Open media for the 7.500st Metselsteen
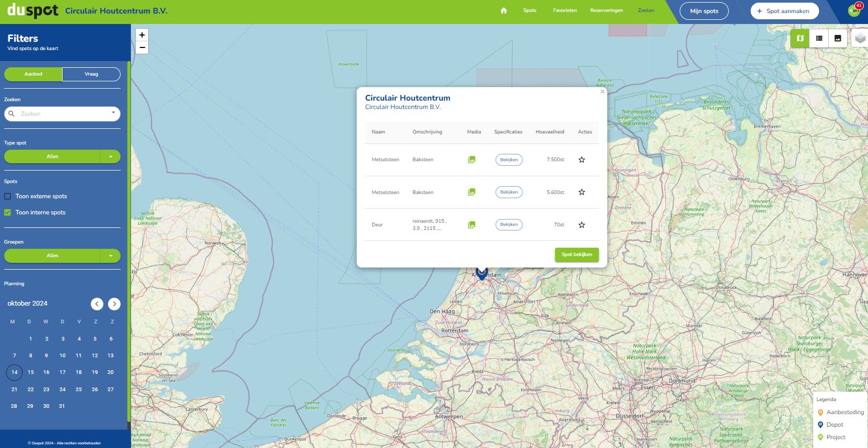 pos(471,160)
